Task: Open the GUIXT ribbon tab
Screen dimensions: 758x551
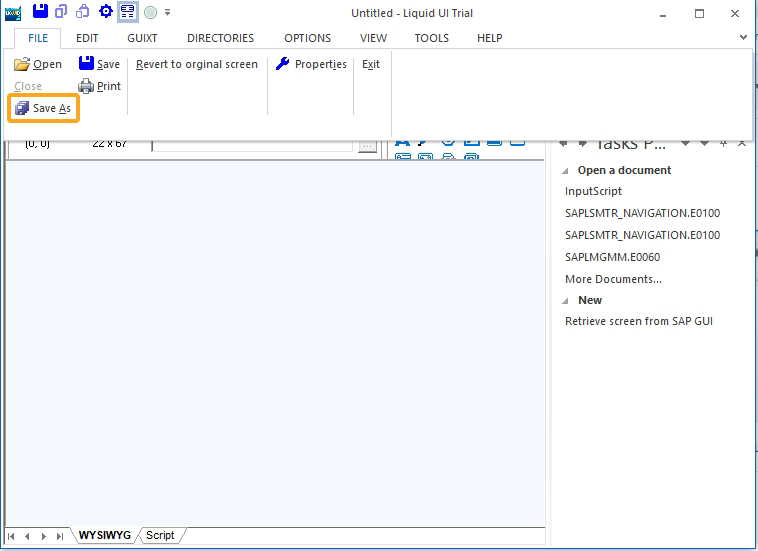Action: (x=142, y=38)
